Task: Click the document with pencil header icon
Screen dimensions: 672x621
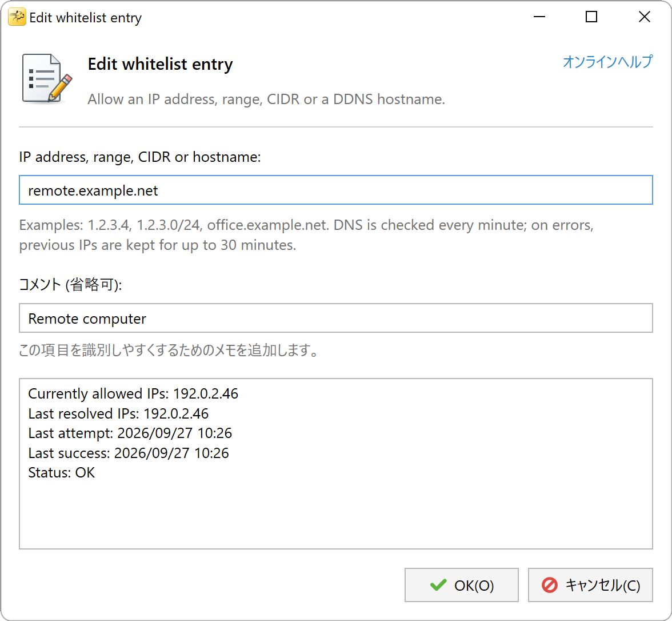Action: 47,78
